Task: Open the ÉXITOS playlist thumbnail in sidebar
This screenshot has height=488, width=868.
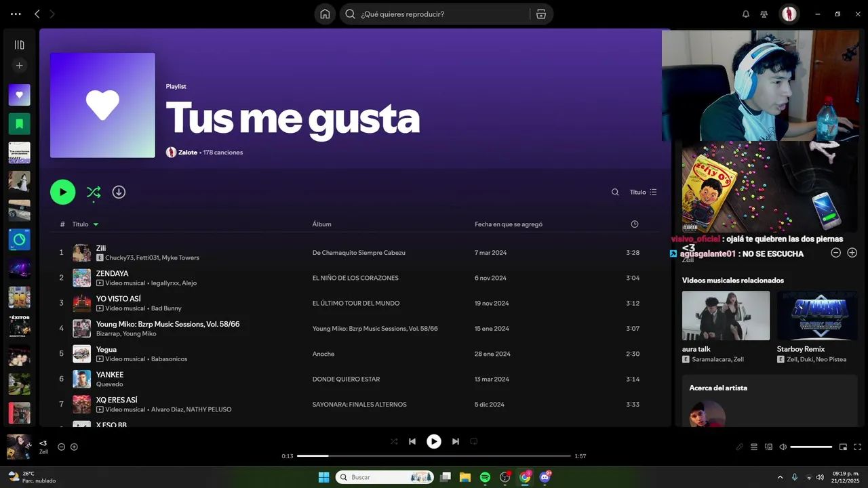Action: click(x=19, y=326)
